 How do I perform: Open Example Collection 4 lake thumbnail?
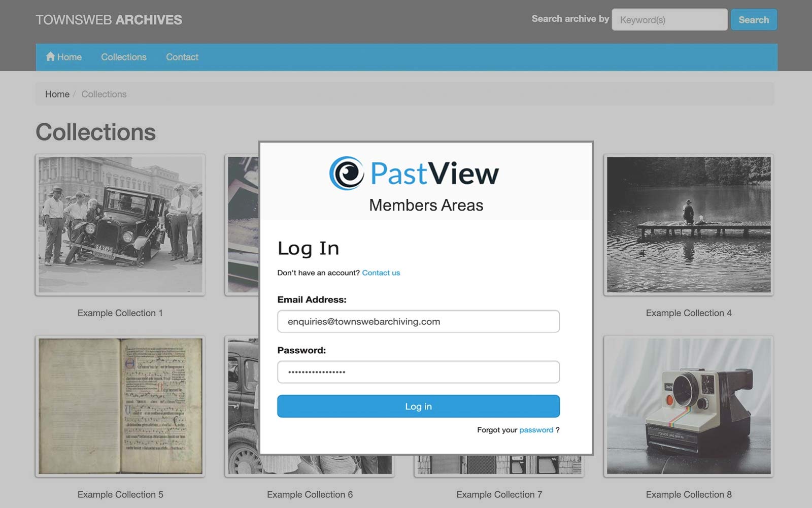coord(689,224)
